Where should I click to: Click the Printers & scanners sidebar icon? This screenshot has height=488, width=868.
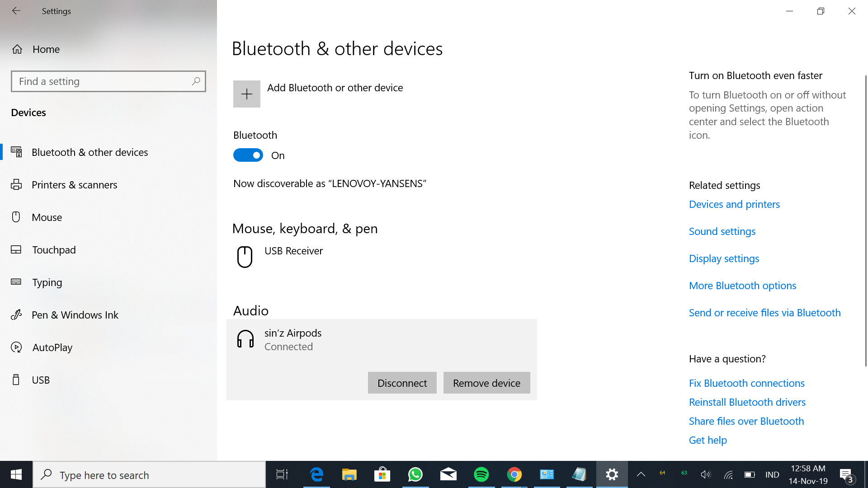pyautogui.click(x=16, y=184)
